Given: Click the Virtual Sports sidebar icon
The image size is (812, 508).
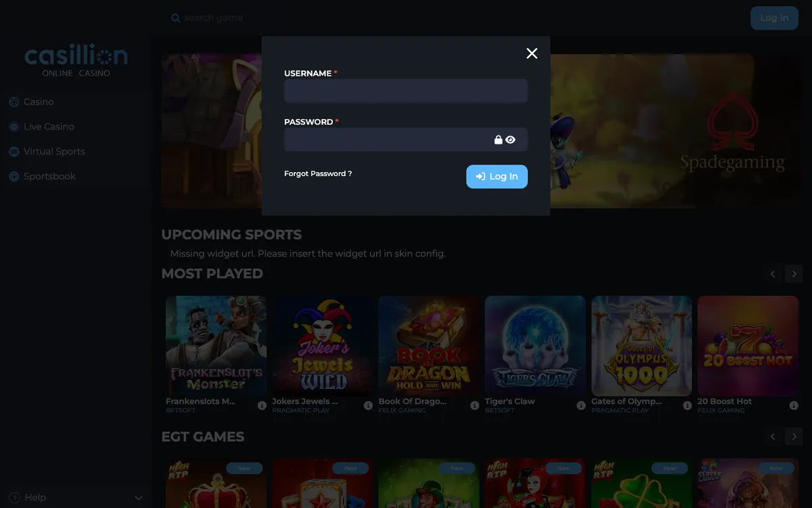Looking at the screenshot, I should 14,152.
